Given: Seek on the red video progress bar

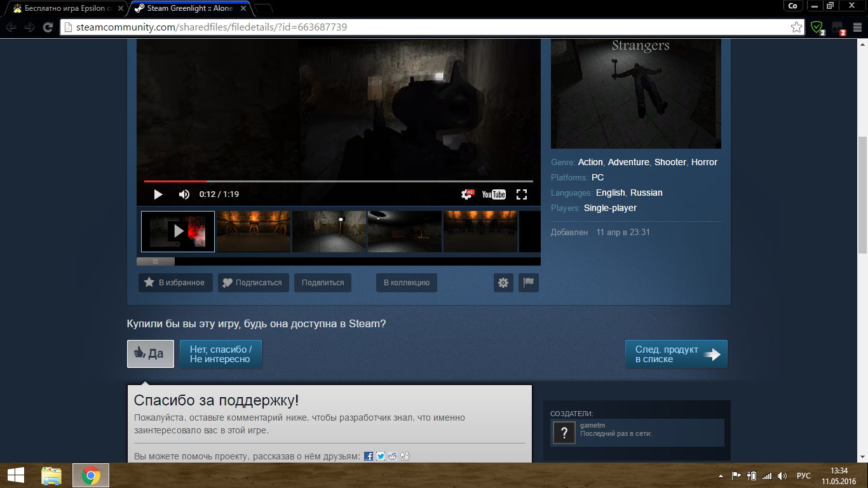Looking at the screenshot, I should [339, 181].
